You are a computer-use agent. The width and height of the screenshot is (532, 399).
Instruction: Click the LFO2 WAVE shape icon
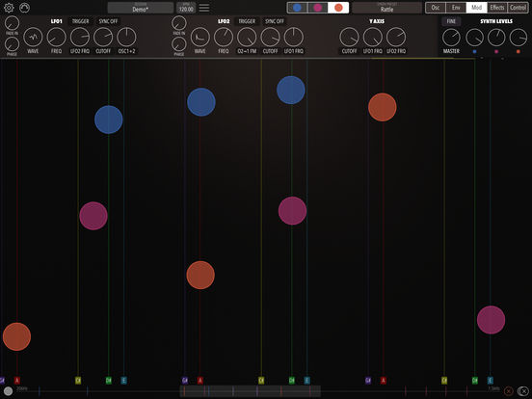(200, 37)
